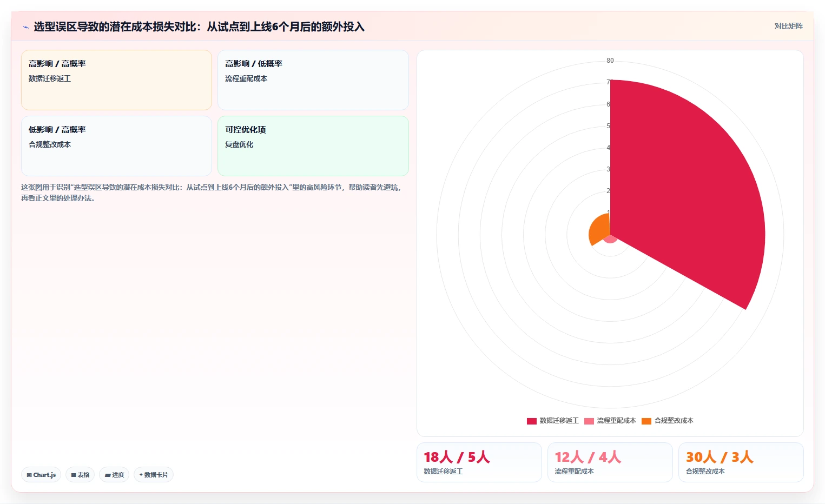Select the 高影响 / 低概率 matrix card
This screenshot has width=825, height=504.
tap(313, 80)
